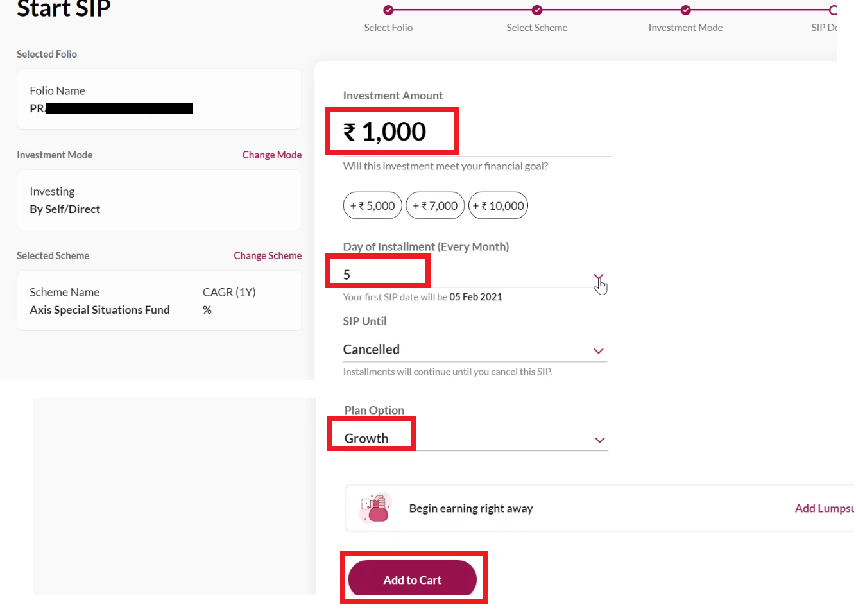
Task: Click the completed Select Folio step checkmark
Action: [388, 10]
